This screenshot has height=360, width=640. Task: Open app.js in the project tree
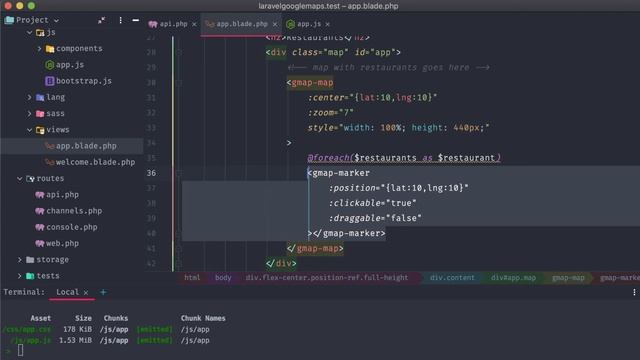pos(70,64)
